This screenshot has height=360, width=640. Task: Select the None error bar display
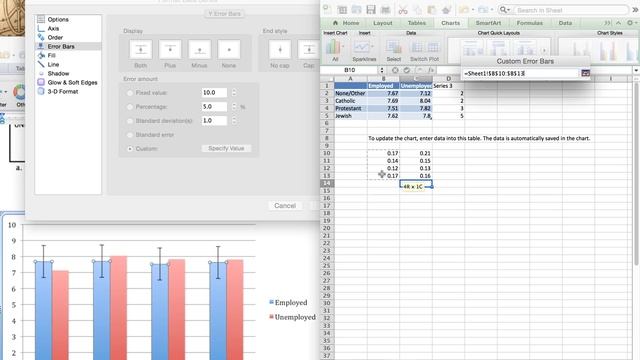(x=229, y=50)
